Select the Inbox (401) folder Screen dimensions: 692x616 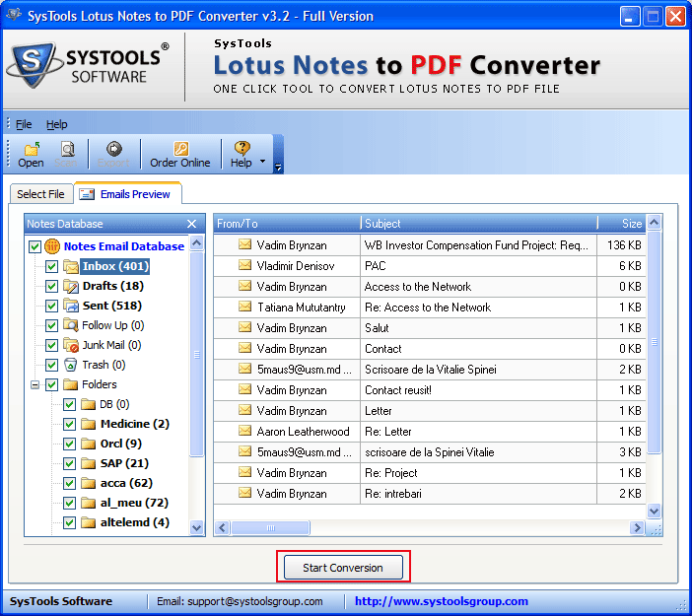click(x=115, y=266)
